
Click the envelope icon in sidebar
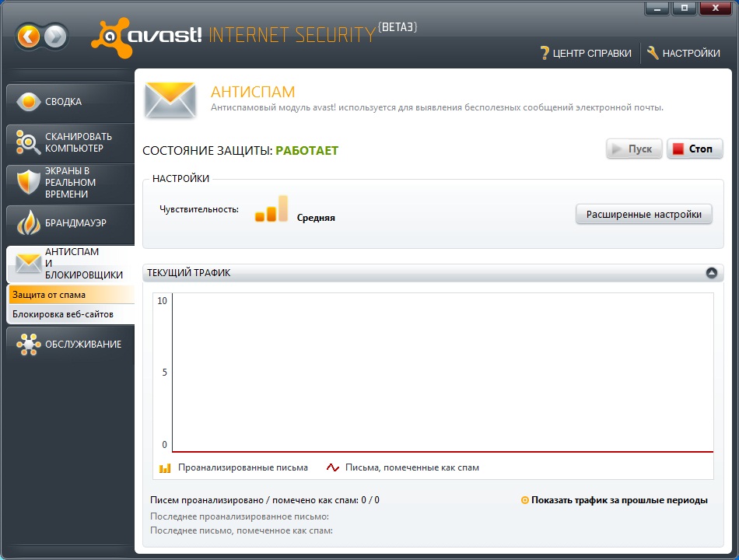click(28, 263)
